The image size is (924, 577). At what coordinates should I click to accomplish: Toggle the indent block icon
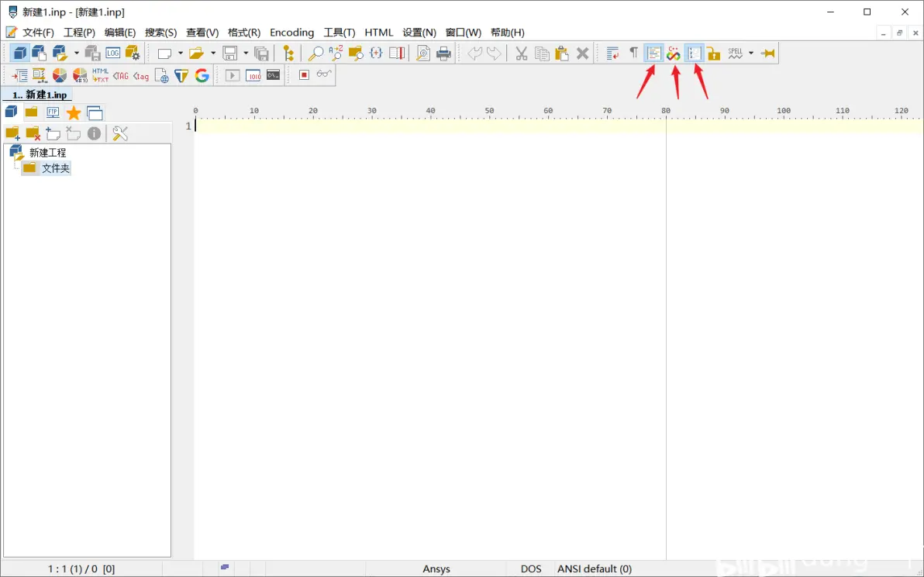20,75
